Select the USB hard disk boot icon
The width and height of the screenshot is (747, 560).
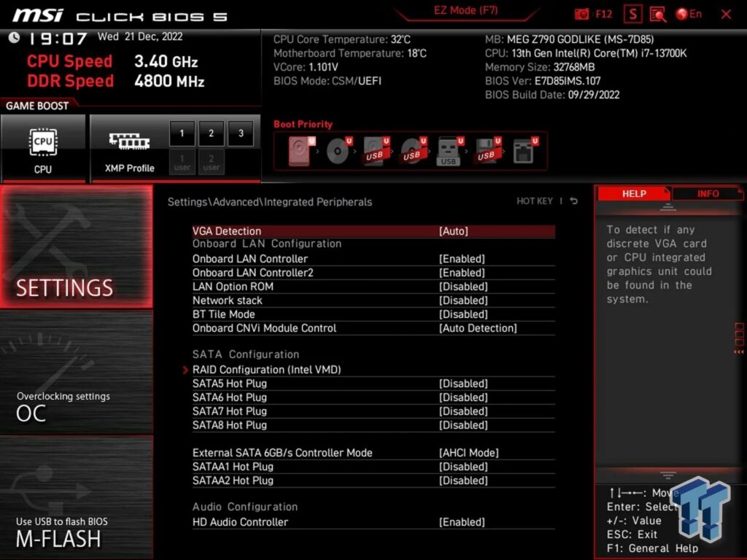[x=376, y=150]
